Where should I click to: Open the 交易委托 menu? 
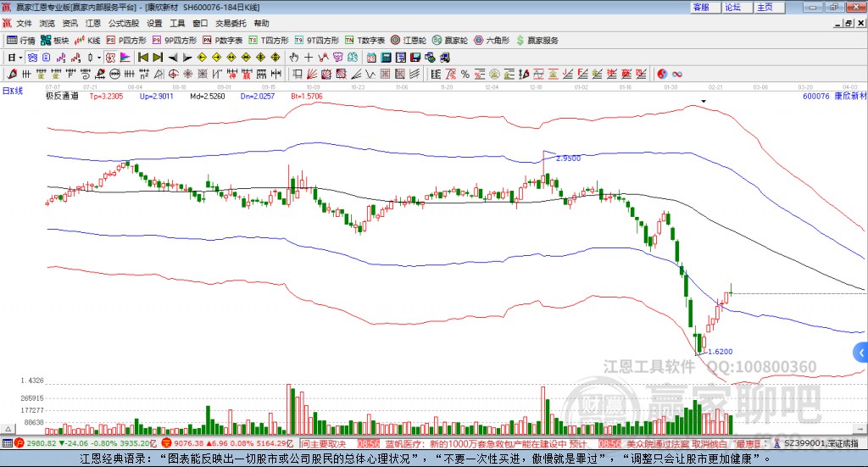pos(231,23)
